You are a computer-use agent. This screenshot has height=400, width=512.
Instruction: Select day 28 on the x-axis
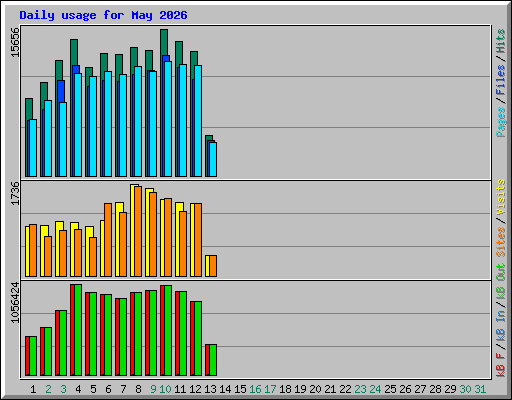coord(435,389)
